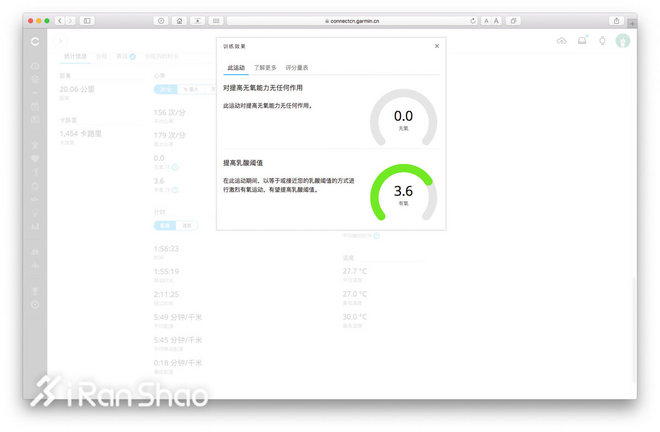
Task: Open the watch device icon
Action: pos(602,41)
